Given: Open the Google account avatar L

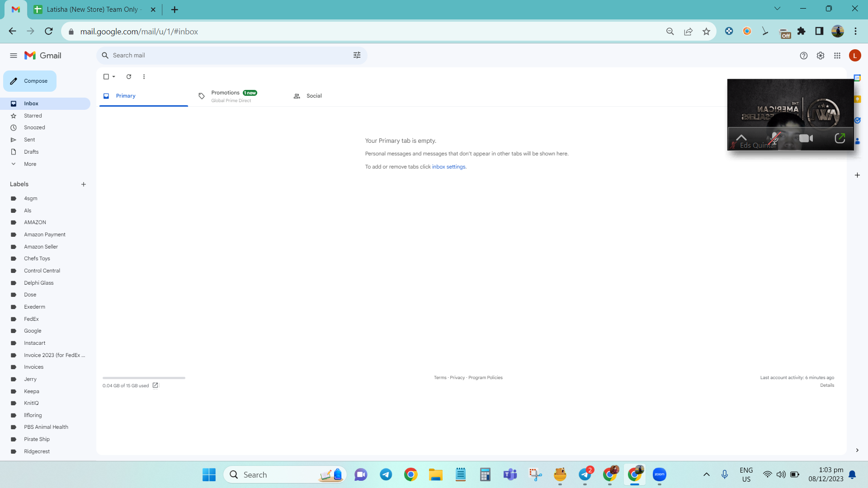Looking at the screenshot, I should pos(855,56).
